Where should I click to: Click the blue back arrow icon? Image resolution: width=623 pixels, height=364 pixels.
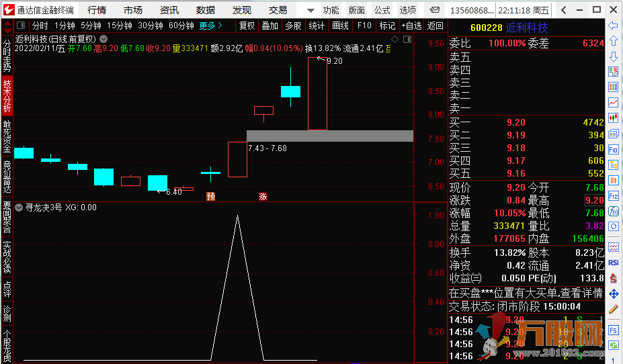click(613, 26)
